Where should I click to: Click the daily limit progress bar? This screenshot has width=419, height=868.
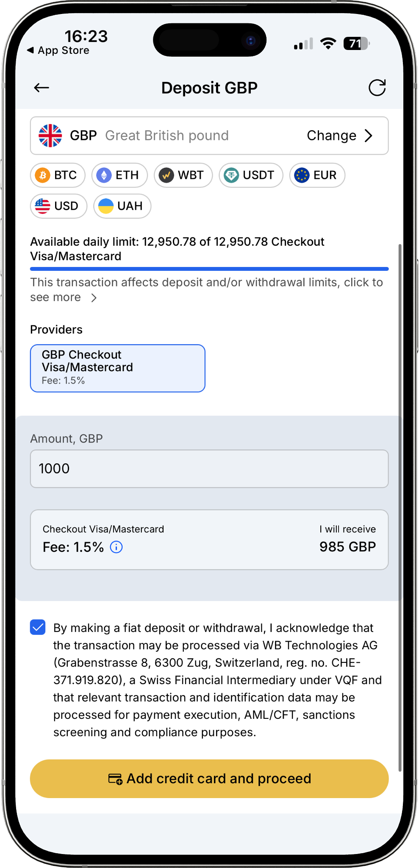(209, 269)
